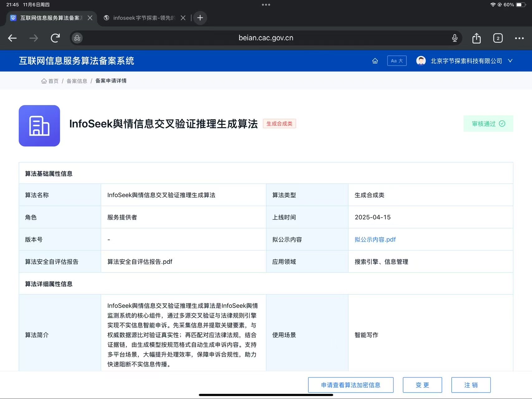The height and width of the screenshot is (399, 532).
Task: Click the 互联网信息服务算法备案系统 site title
Action: tap(77, 61)
